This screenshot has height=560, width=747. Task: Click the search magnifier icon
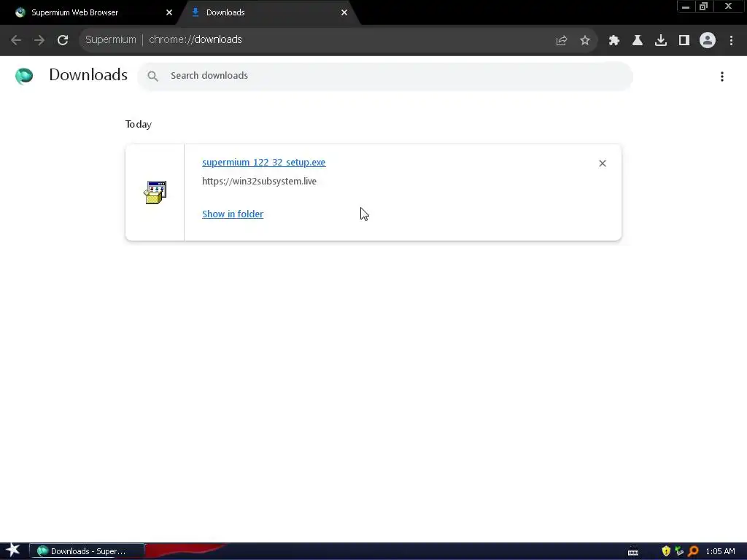tap(152, 76)
